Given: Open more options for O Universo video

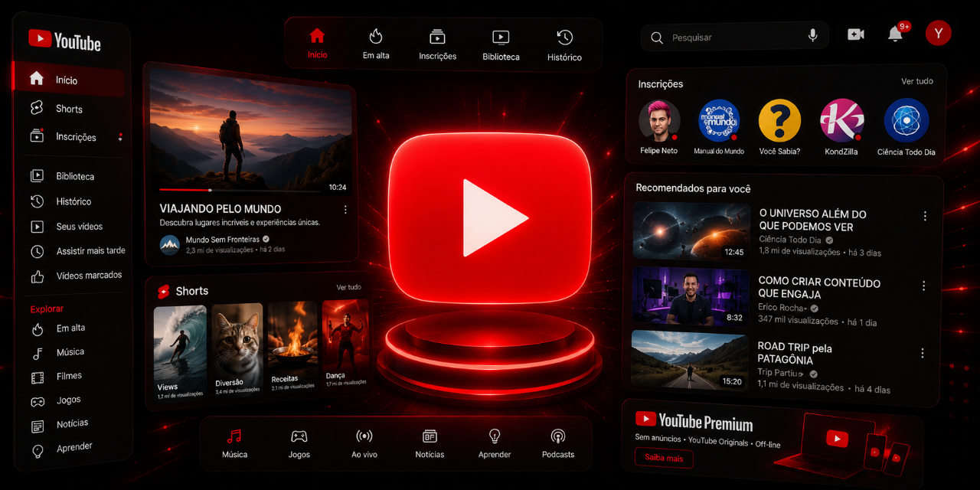Looking at the screenshot, I should pos(925,217).
